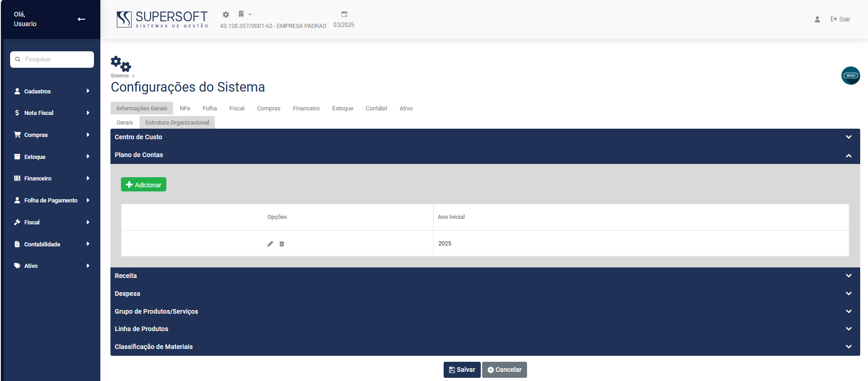The image size is (868, 381).
Task: Expand the Compras sidebar menu arrow
Action: pos(88,135)
